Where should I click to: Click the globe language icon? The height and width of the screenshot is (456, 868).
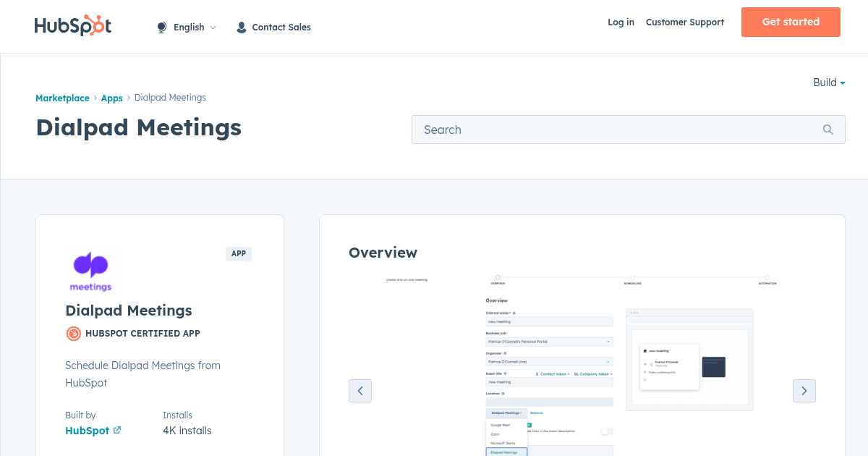162,28
